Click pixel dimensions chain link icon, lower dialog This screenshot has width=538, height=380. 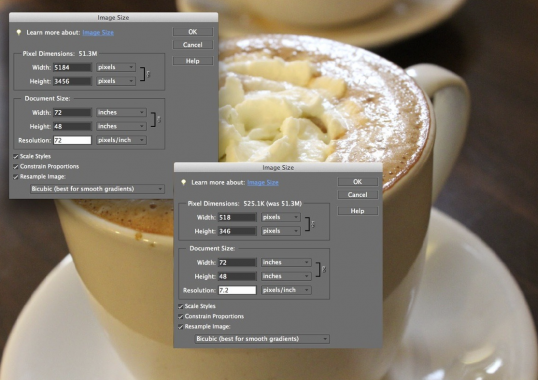coord(313,224)
